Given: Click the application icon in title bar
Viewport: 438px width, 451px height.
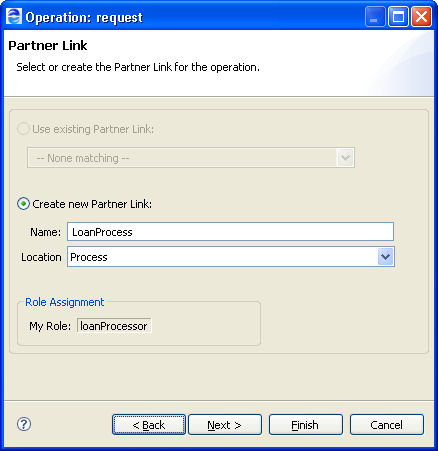Looking at the screenshot, I should tap(14, 16).
